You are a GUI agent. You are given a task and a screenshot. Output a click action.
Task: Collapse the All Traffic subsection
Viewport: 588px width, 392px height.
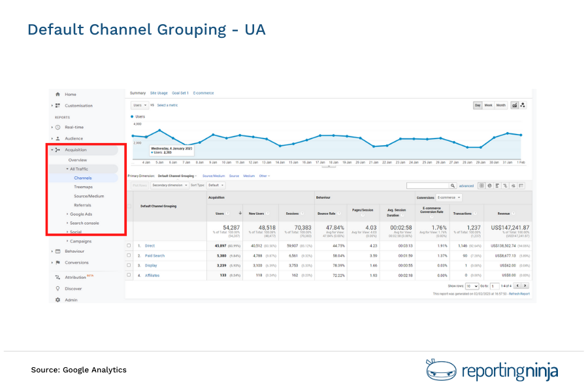67,169
